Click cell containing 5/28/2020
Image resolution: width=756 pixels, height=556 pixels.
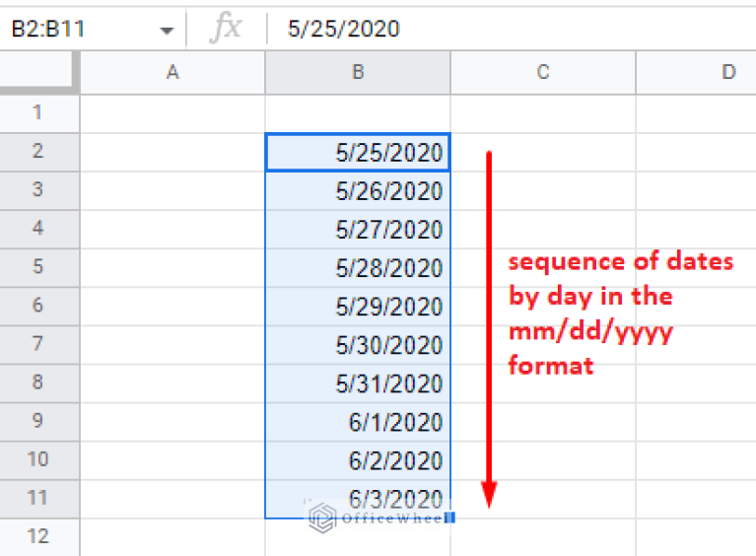pos(358,267)
